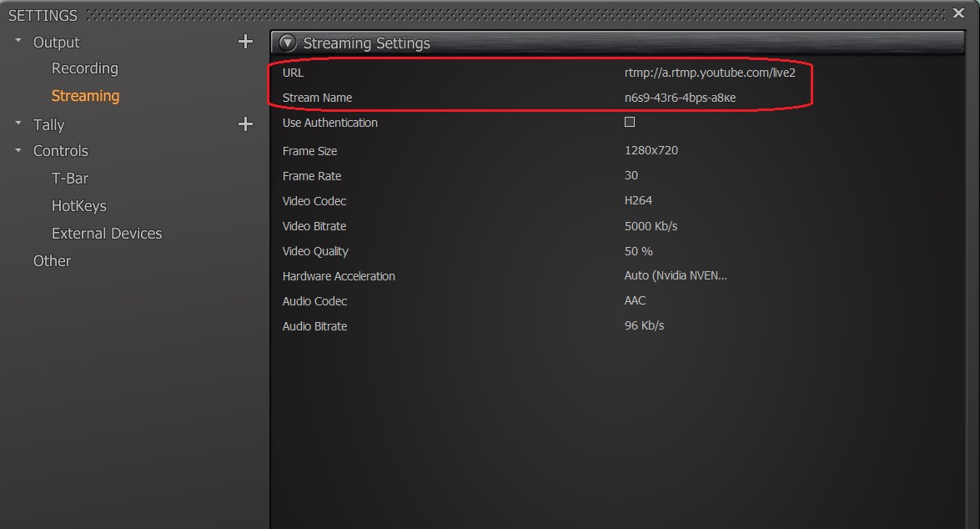This screenshot has height=529, width=980.
Task: Click the Stream Name key value
Action: 680,98
